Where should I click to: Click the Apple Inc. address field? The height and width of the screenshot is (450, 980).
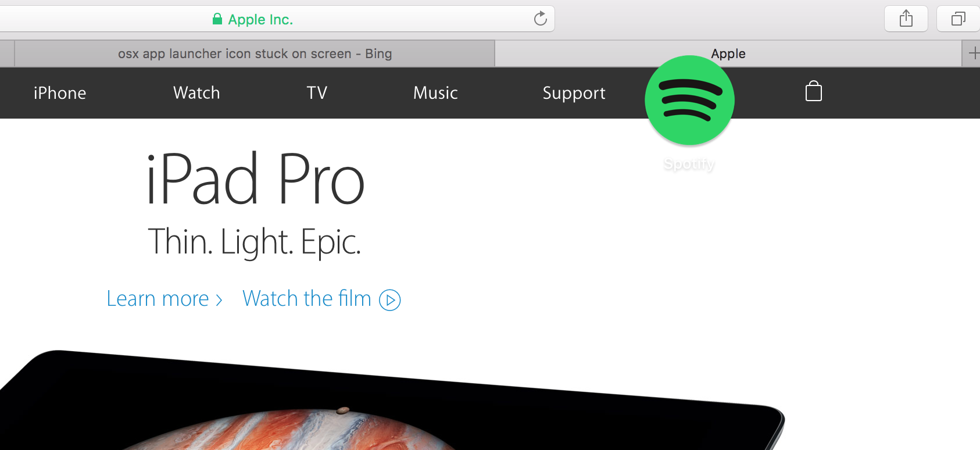[x=277, y=19]
